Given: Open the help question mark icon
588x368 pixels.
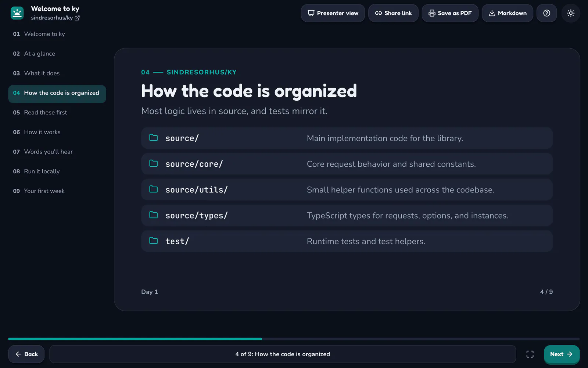Looking at the screenshot, I should (x=547, y=13).
